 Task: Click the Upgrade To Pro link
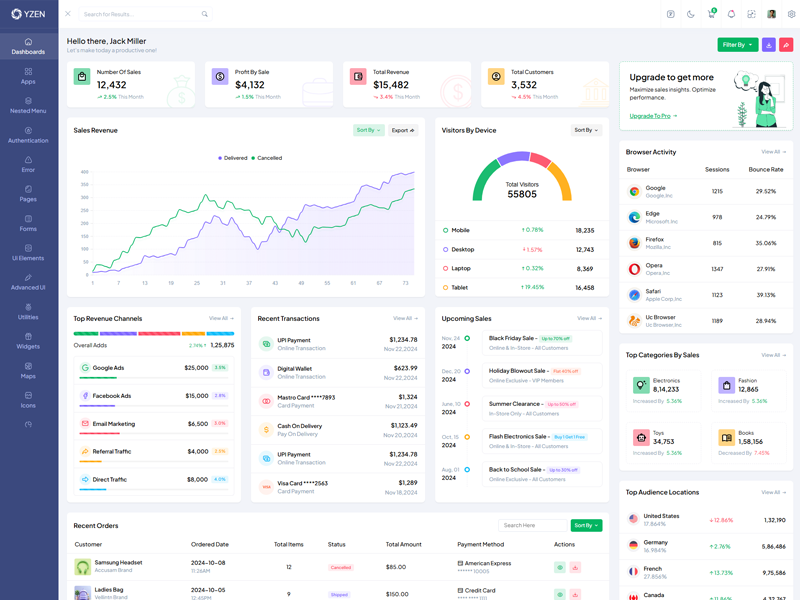pyautogui.click(x=652, y=116)
